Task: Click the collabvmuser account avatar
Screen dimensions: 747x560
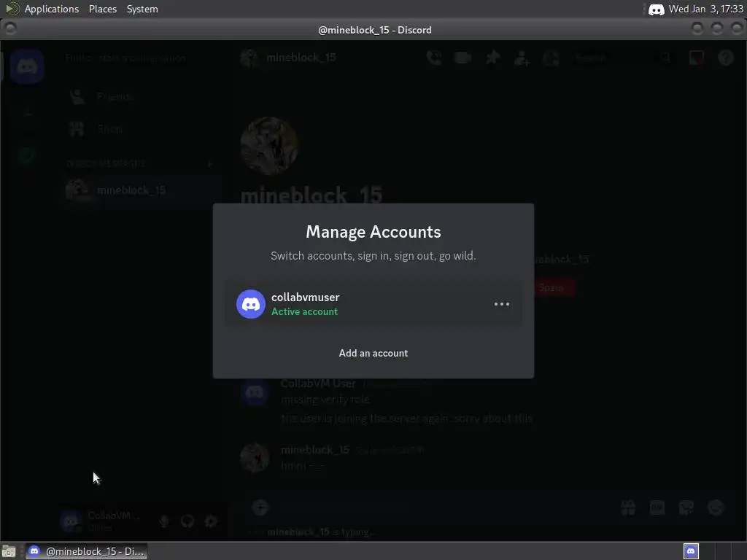Action: [251, 304]
